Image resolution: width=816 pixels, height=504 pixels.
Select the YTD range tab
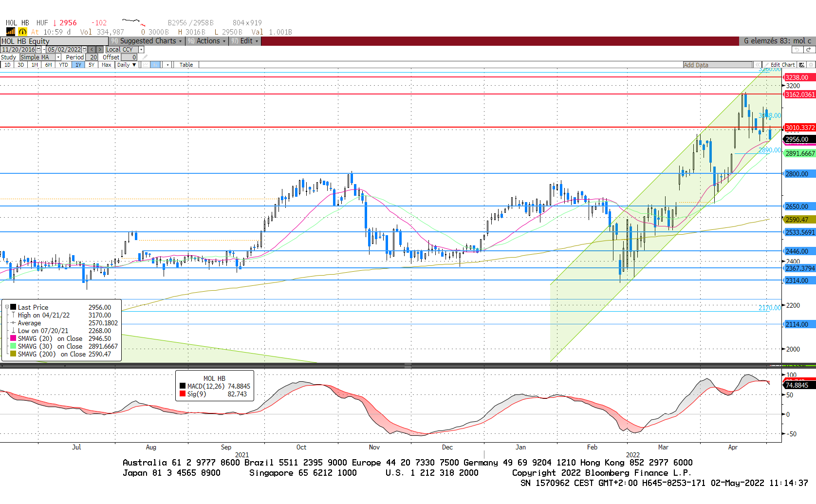pos(63,65)
